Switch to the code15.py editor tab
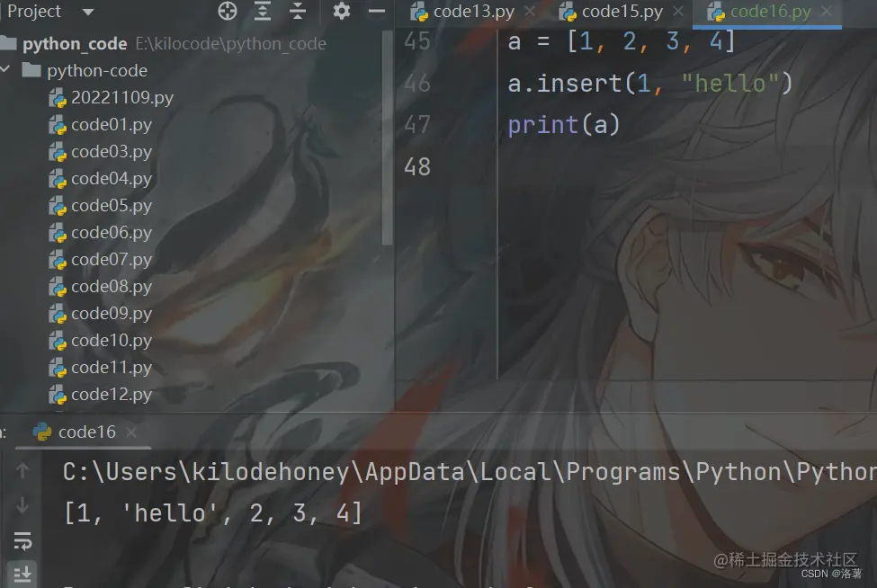This screenshot has height=588, width=877. point(622,11)
